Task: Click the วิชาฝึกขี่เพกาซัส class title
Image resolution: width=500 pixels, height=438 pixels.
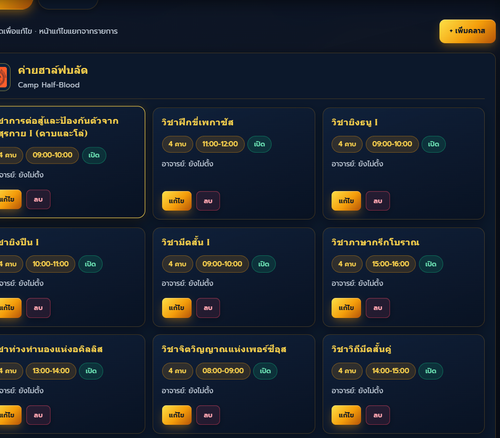Action: point(197,122)
